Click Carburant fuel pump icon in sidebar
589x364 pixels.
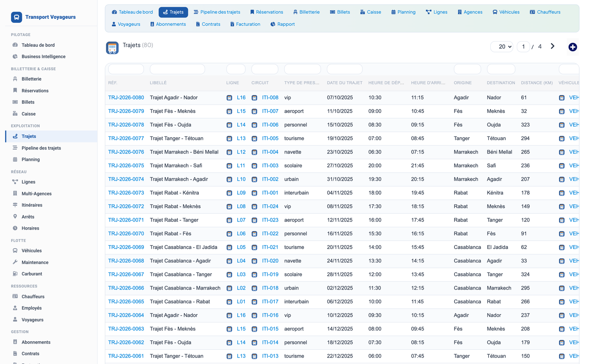point(15,274)
